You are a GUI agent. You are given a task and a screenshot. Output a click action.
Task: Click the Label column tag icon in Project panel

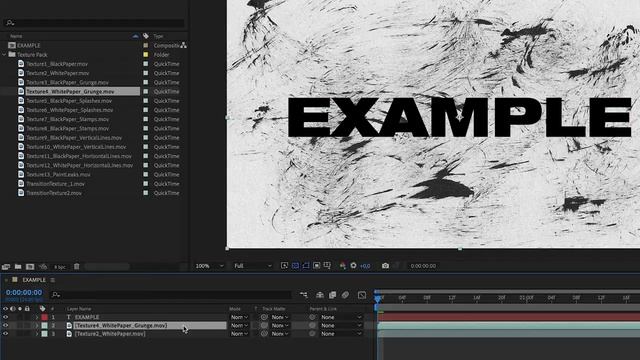[146, 36]
